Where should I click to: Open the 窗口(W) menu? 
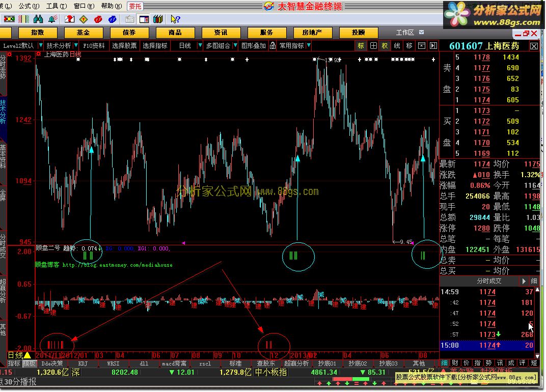coord(84,6)
